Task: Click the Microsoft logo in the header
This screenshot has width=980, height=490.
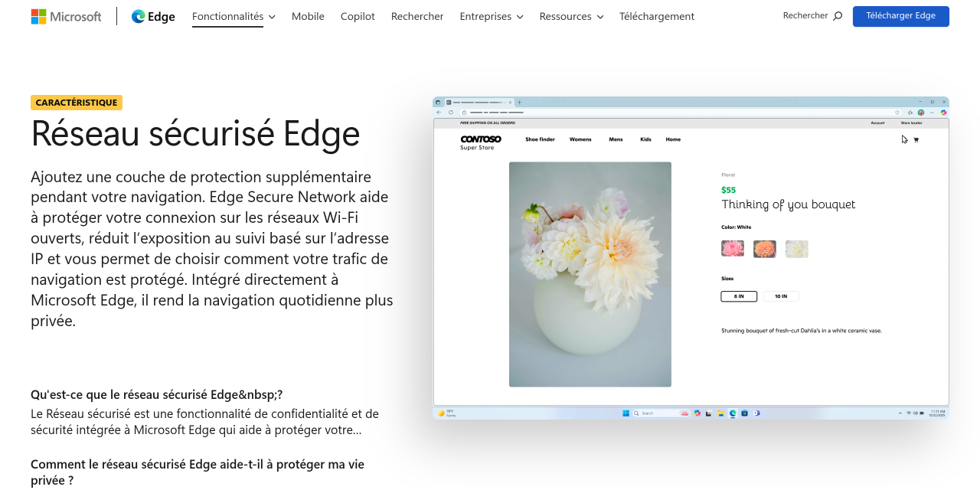Action: (x=66, y=16)
